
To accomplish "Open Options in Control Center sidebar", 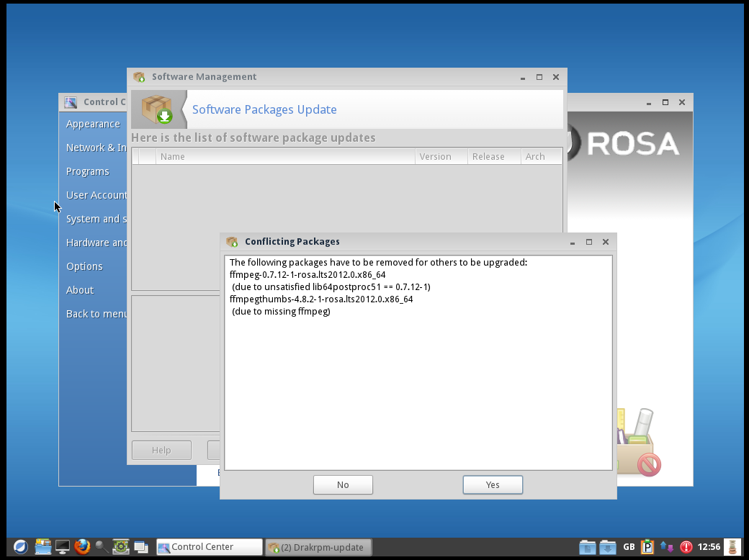I will coord(84,266).
